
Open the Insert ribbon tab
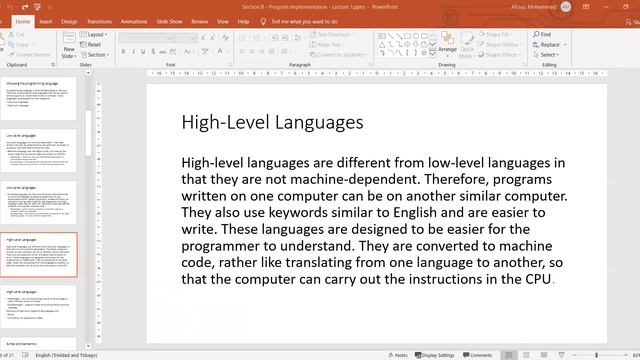pos(46,22)
